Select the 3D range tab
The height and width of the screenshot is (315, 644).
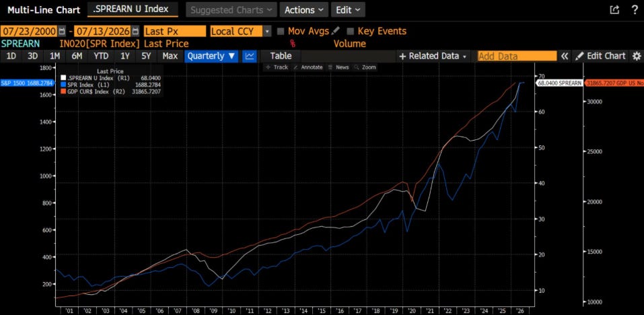[33, 56]
